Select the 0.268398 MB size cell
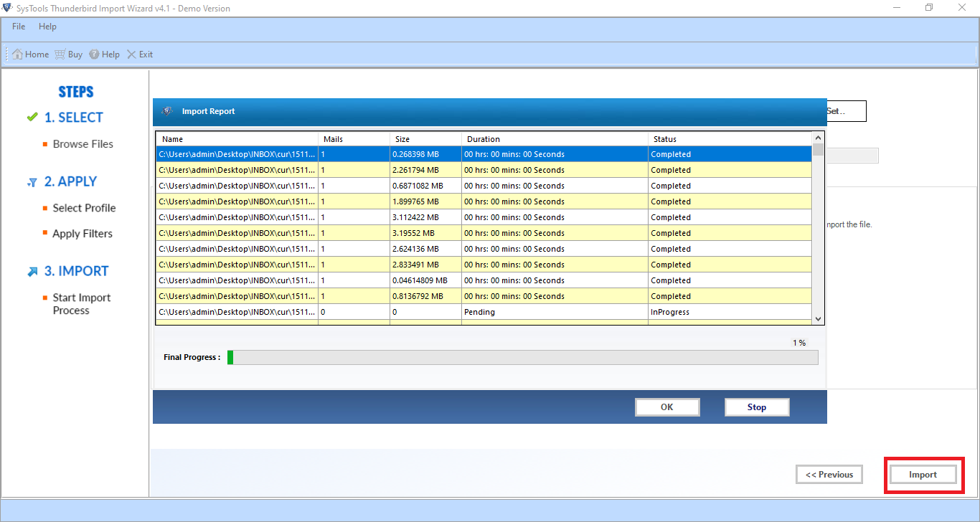Image resolution: width=980 pixels, height=522 pixels. (x=426, y=154)
